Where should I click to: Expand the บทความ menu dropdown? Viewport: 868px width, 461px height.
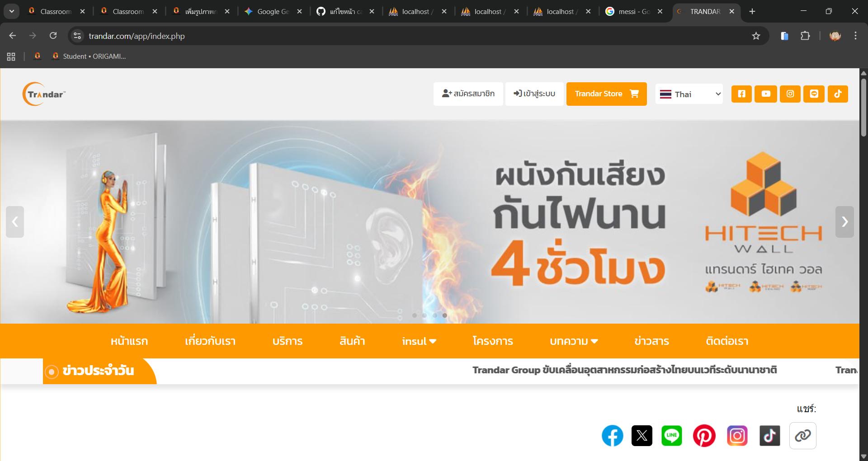coord(574,341)
